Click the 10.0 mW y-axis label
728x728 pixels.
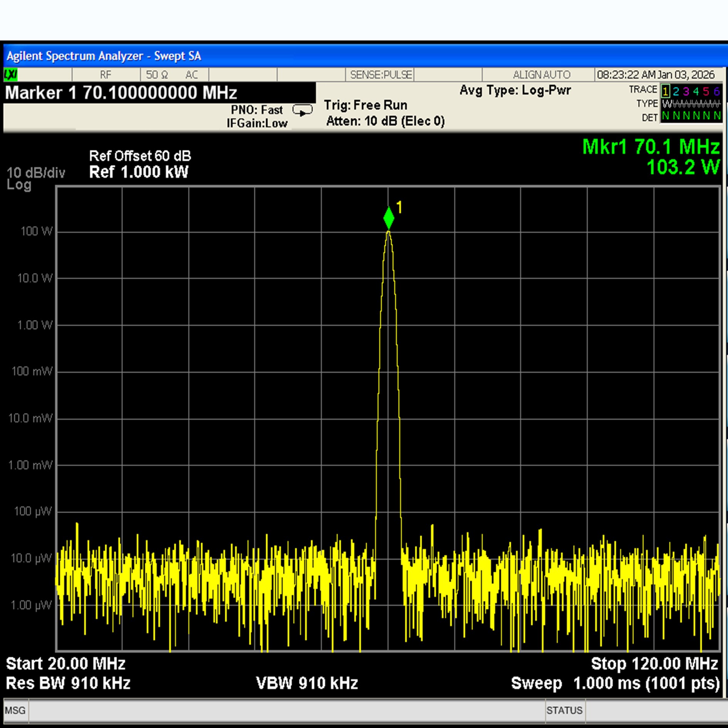[30, 418]
